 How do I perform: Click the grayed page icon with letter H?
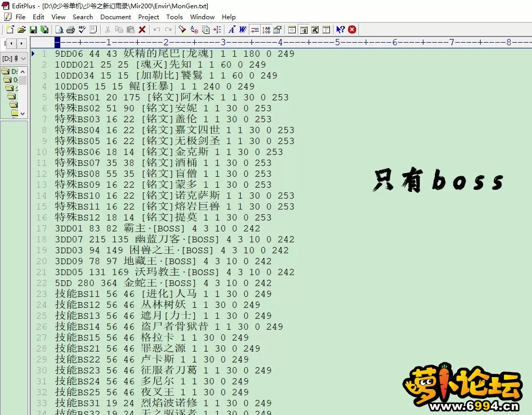coord(94,30)
